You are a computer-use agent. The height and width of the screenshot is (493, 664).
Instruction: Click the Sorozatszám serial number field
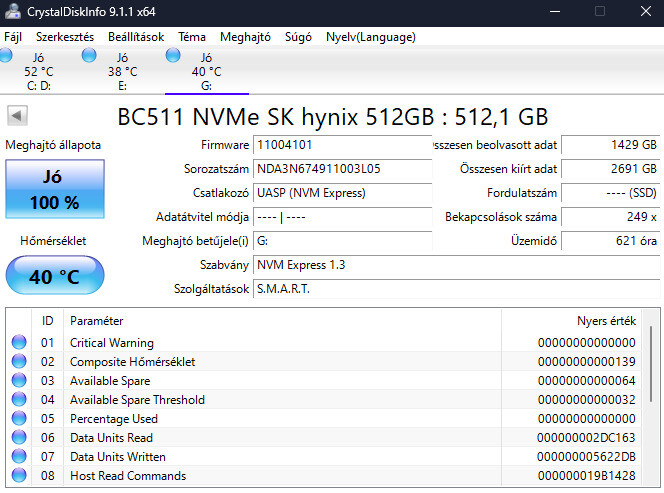[x=342, y=169]
